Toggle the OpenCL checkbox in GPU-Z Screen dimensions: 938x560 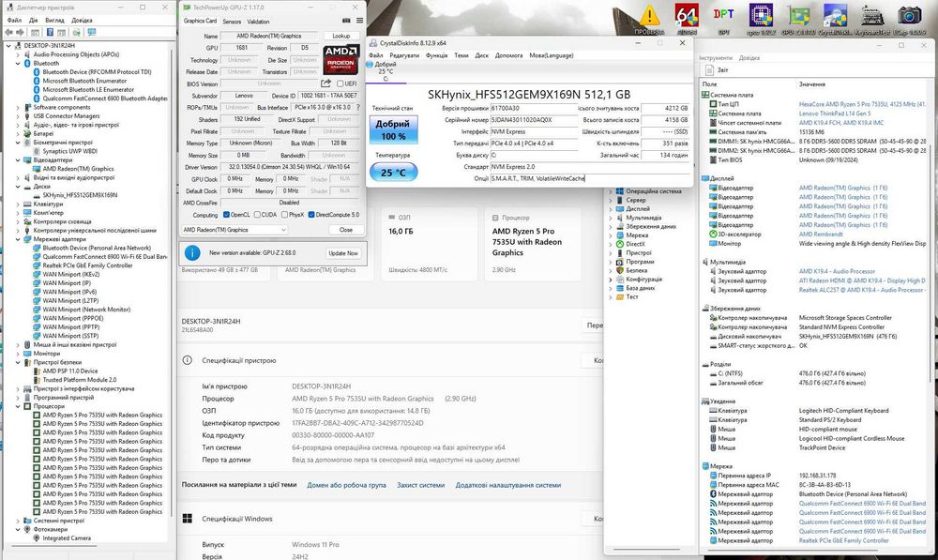[x=226, y=215]
